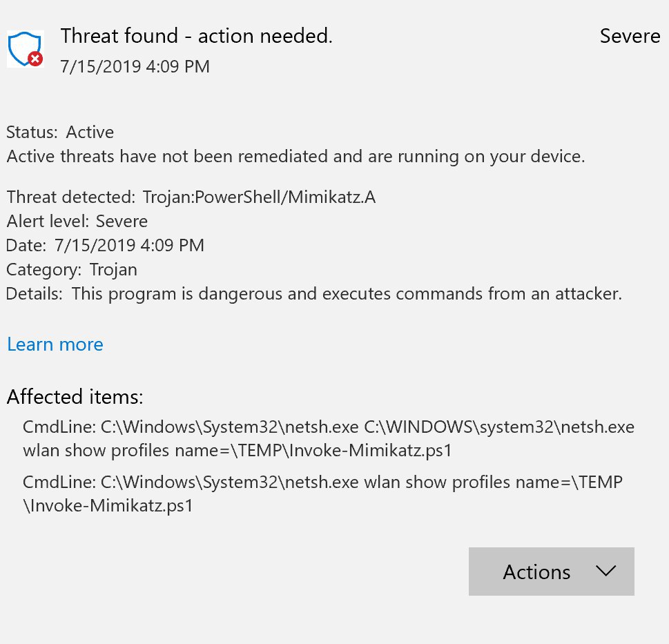Click the Affected items heading
Image resolution: width=669 pixels, height=644 pixels.
point(75,397)
